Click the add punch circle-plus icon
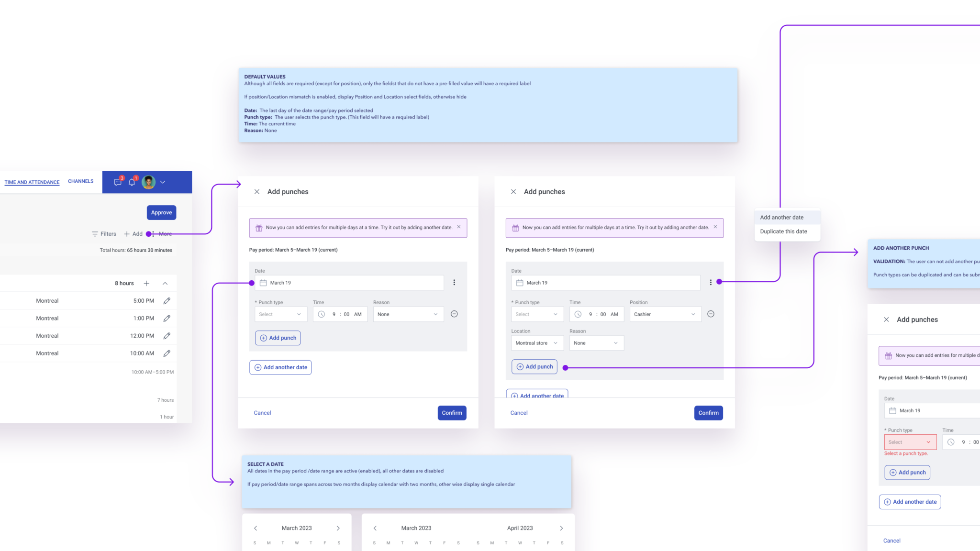Image resolution: width=980 pixels, height=551 pixels. tap(263, 338)
